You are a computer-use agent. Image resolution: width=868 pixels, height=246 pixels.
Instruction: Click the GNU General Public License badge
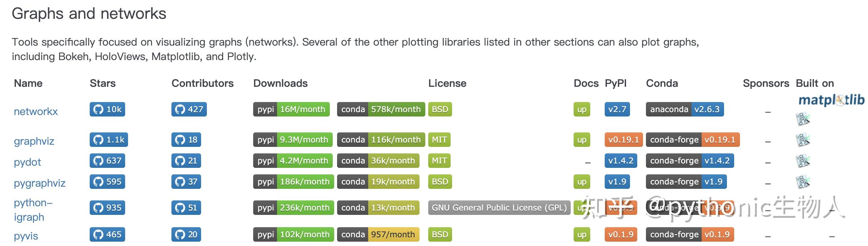coord(499,208)
